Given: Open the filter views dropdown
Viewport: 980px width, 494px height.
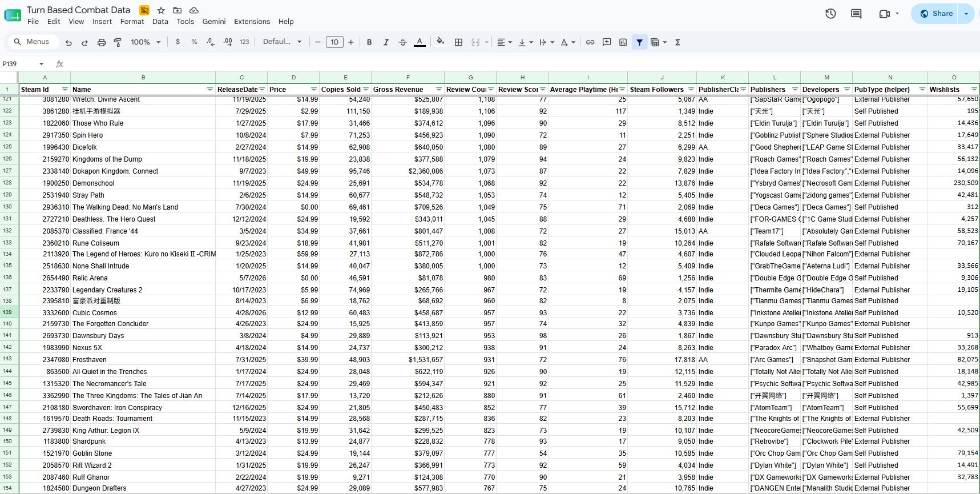Looking at the screenshot, I should pyautogui.click(x=659, y=42).
